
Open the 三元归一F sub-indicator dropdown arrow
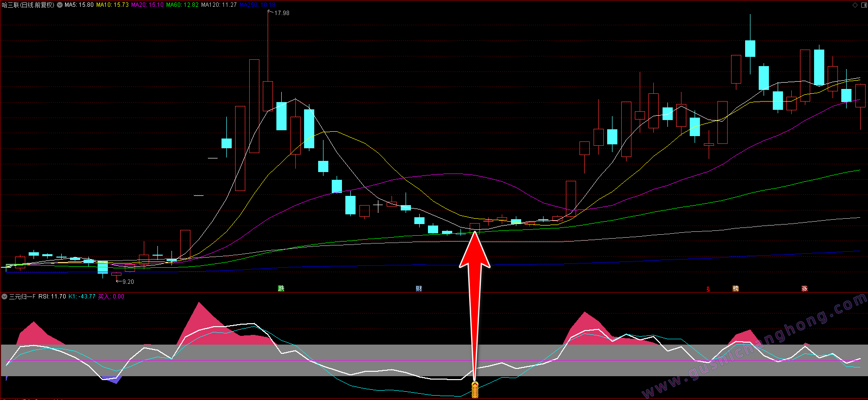[x=4, y=296]
